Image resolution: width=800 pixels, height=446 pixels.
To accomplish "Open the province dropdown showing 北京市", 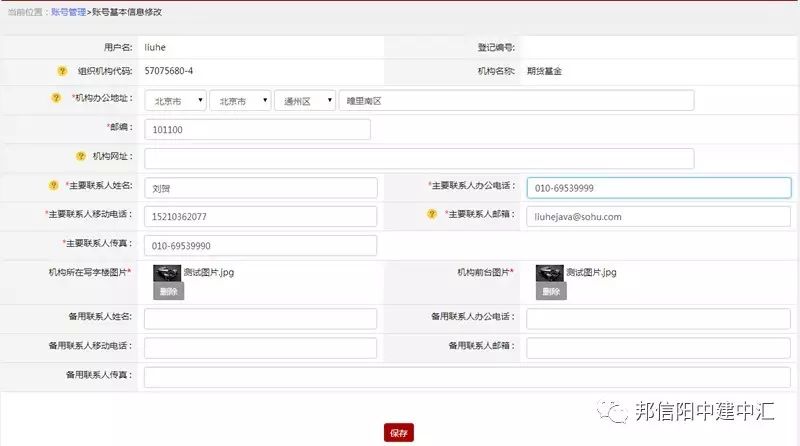I will tap(176, 101).
